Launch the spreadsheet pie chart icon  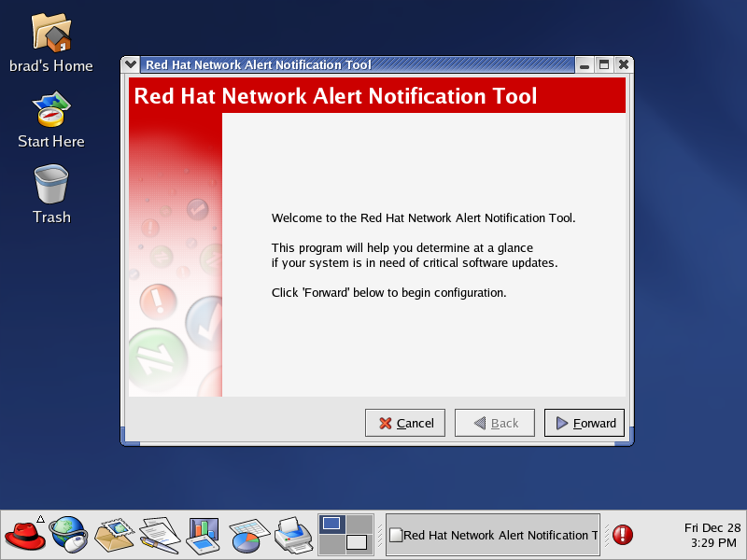click(248, 535)
